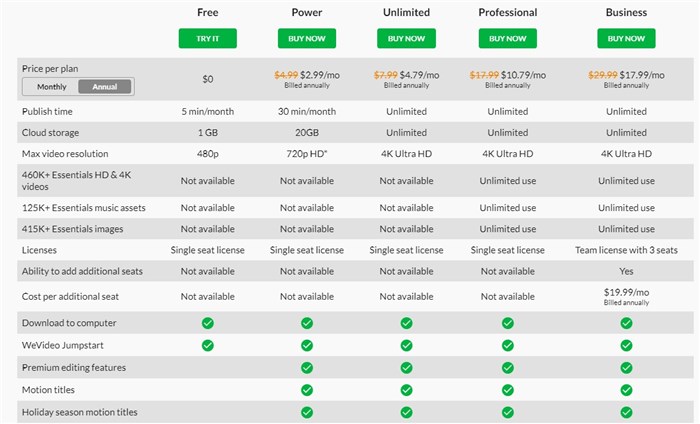Click Business plan Motion titles checkmark
Image resolution: width=700 pixels, height=424 pixels.
pyautogui.click(x=626, y=390)
